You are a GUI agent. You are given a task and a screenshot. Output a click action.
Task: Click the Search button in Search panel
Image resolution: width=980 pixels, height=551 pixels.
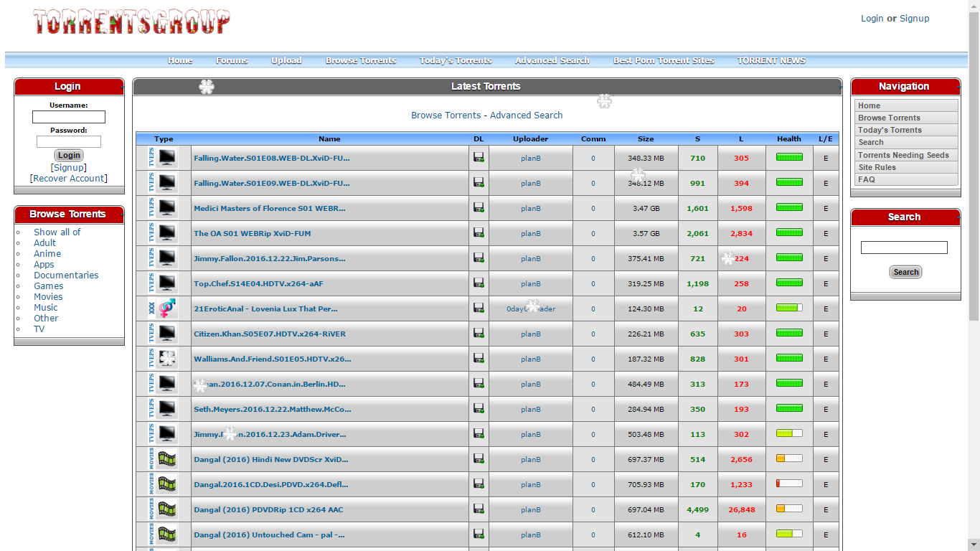tap(905, 272)
